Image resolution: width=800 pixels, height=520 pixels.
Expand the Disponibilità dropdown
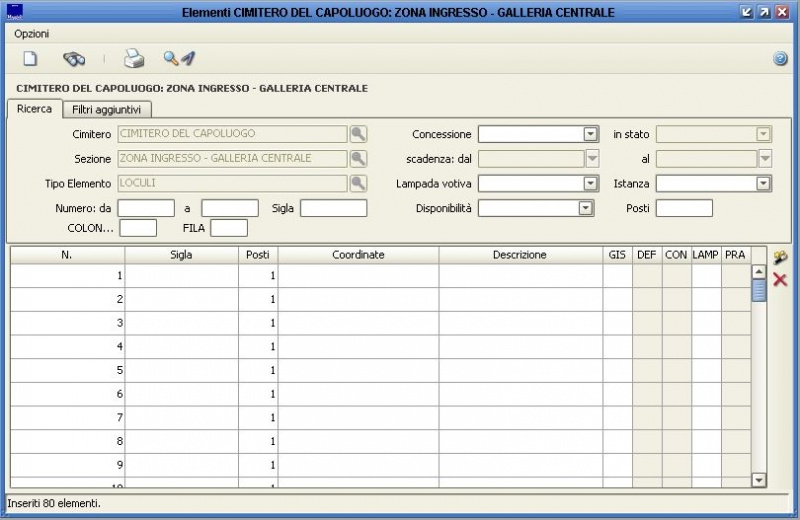(586, 208)
